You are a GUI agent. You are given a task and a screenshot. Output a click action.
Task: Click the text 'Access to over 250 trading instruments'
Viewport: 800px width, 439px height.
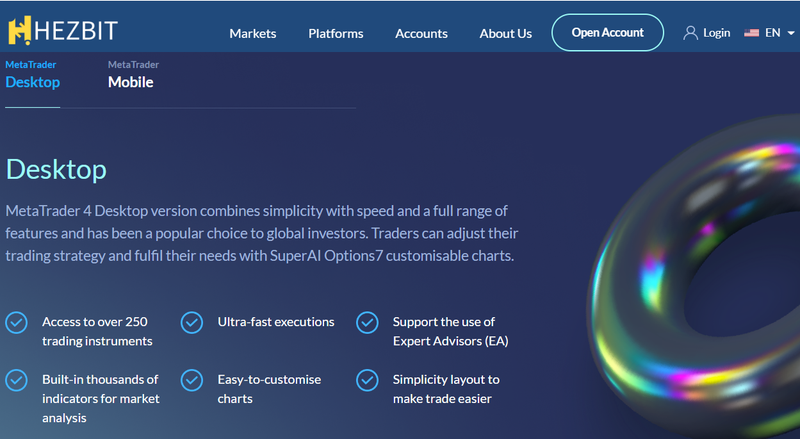pyautogui.click(x=97, y=331)
